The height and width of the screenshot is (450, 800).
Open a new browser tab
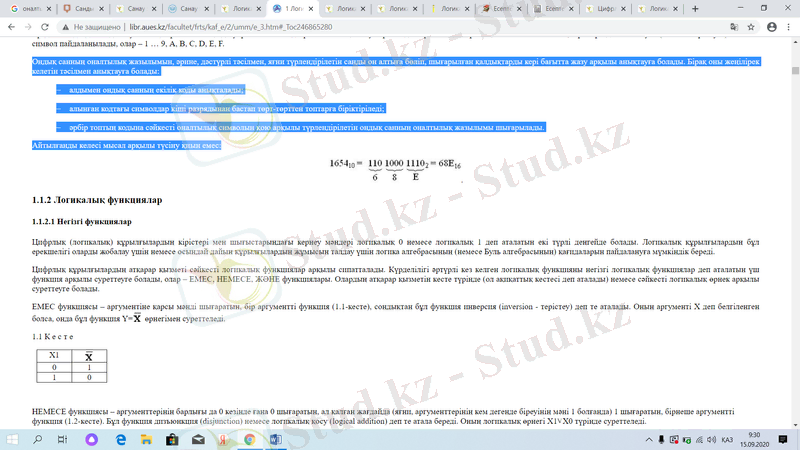click(x=695, y=9)
